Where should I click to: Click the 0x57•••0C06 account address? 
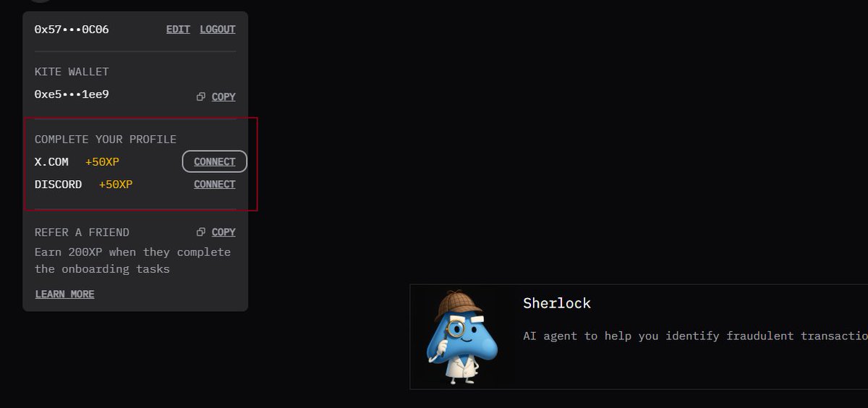(x=72, y=30)
